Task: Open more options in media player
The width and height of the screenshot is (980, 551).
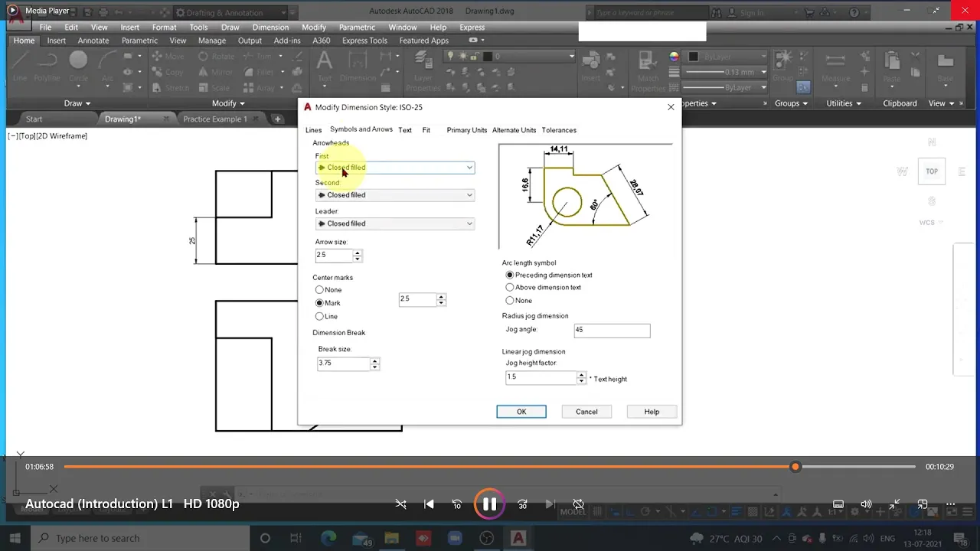Action: click(x=950, y=504)
